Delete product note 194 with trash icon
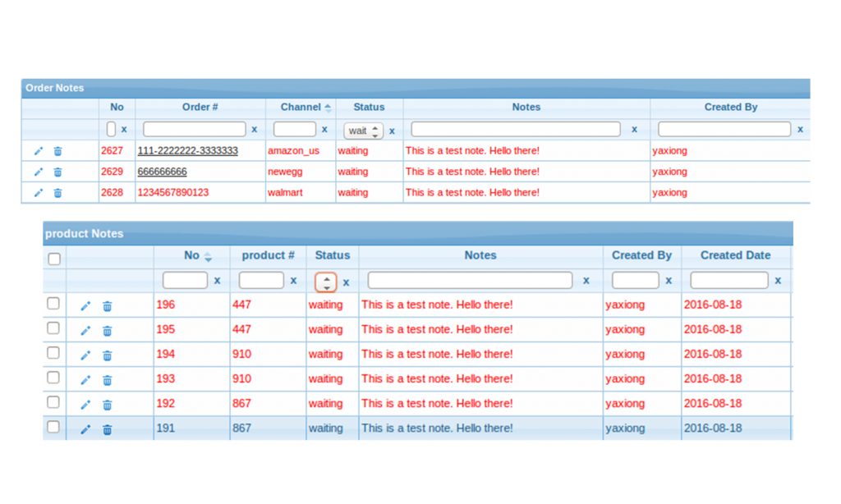 click(x=108, y=355)
